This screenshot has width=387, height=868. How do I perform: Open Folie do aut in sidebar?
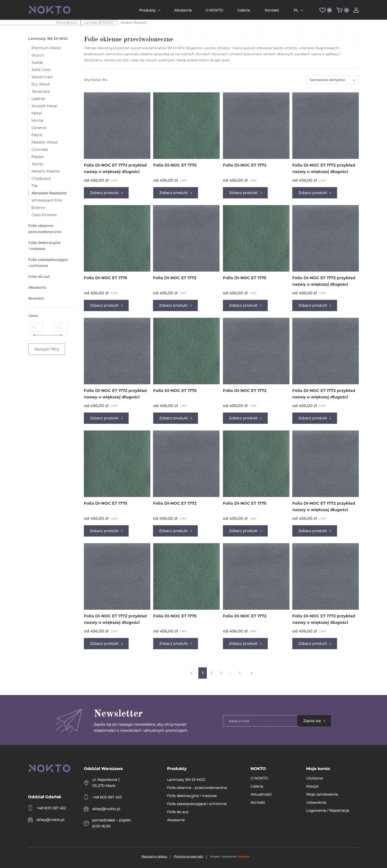tap(39, 277)
